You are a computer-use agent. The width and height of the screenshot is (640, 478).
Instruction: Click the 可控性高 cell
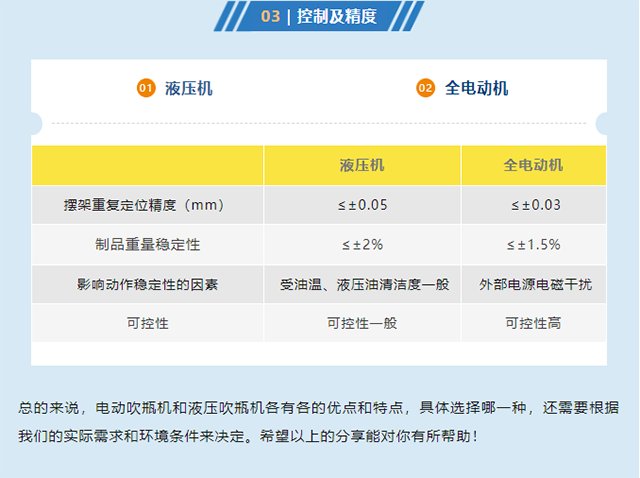[x=533, y=323]
